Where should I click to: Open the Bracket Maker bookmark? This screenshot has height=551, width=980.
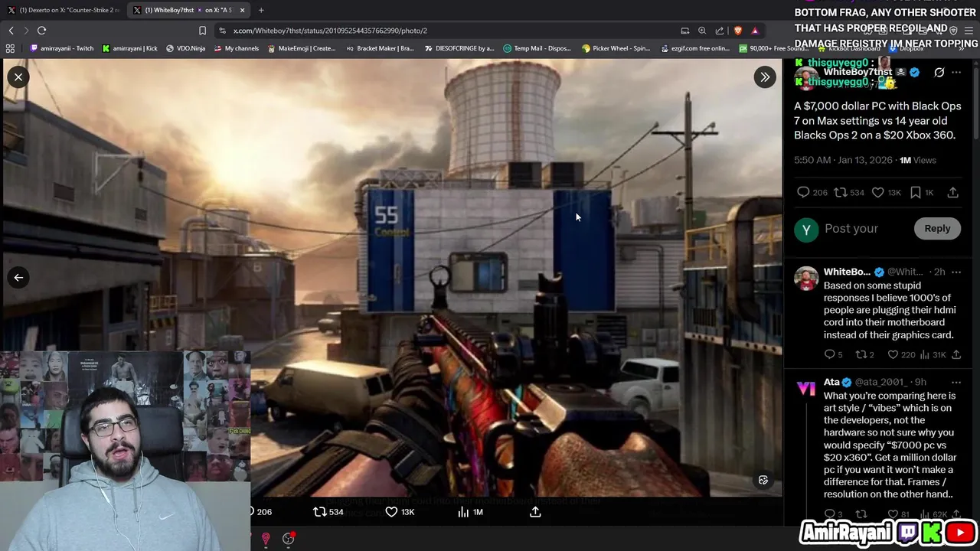pos(380,48)
